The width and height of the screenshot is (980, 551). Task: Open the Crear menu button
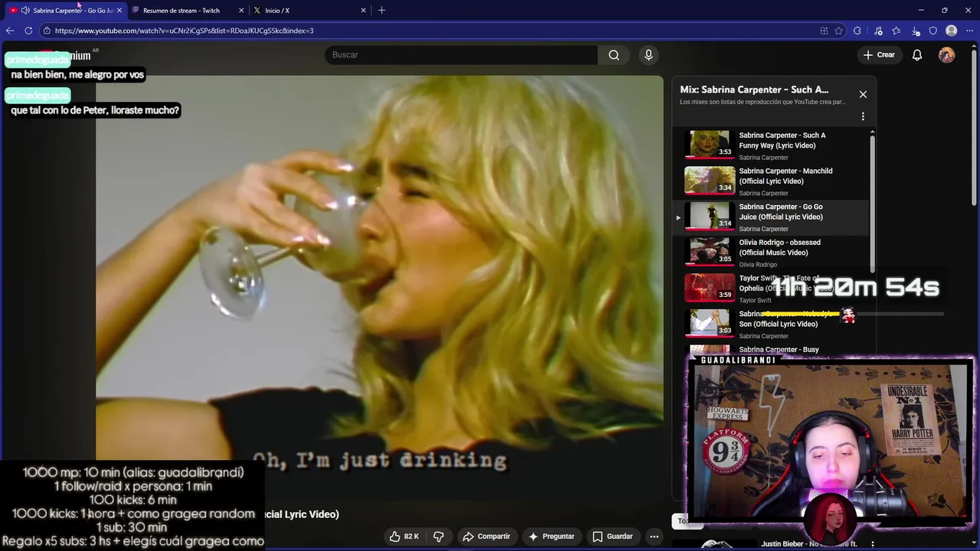879,55
